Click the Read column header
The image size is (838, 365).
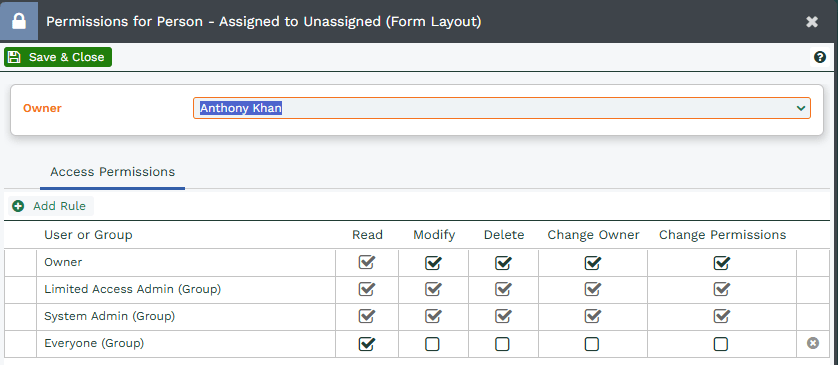[367, 235]
